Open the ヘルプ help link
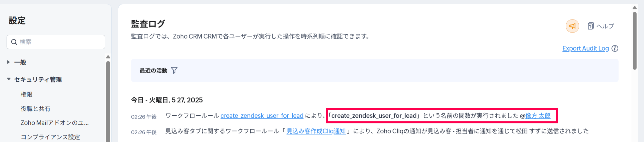 point(601,26)
